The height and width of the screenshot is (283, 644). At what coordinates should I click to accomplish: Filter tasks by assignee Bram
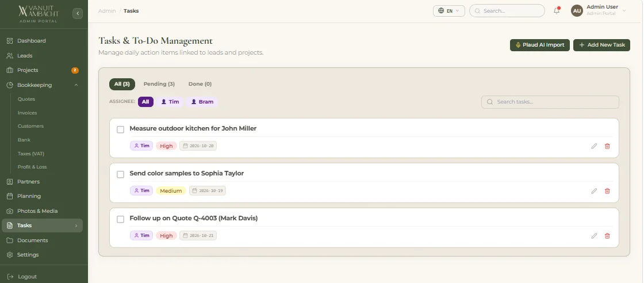tap(202, 101)
